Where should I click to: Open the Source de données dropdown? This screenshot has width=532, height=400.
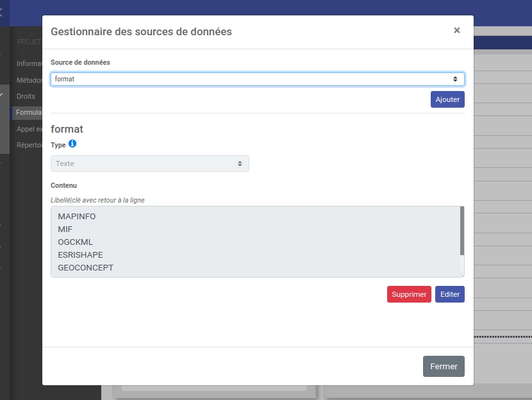258,79
